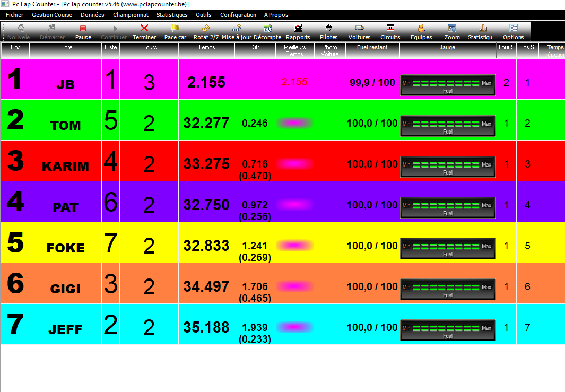Click JEFF's lap time 35.188

point(206,327)
